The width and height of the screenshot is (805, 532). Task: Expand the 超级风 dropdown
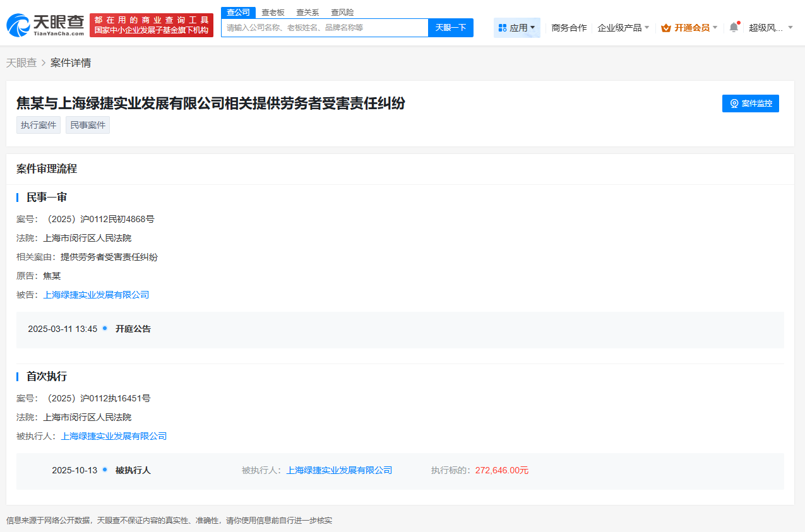(x=765, y=28)
